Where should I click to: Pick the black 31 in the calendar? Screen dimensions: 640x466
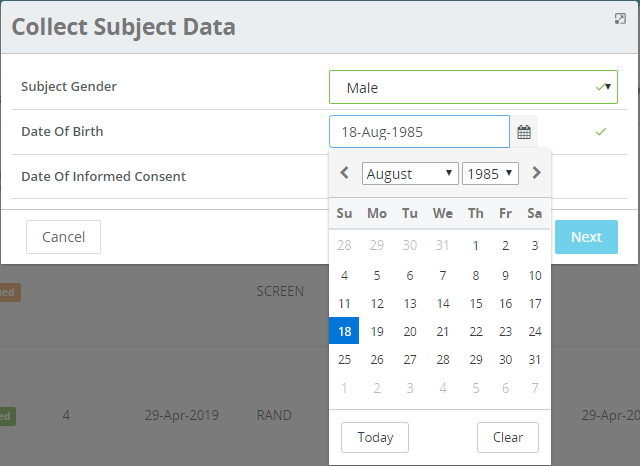[535, 360]
